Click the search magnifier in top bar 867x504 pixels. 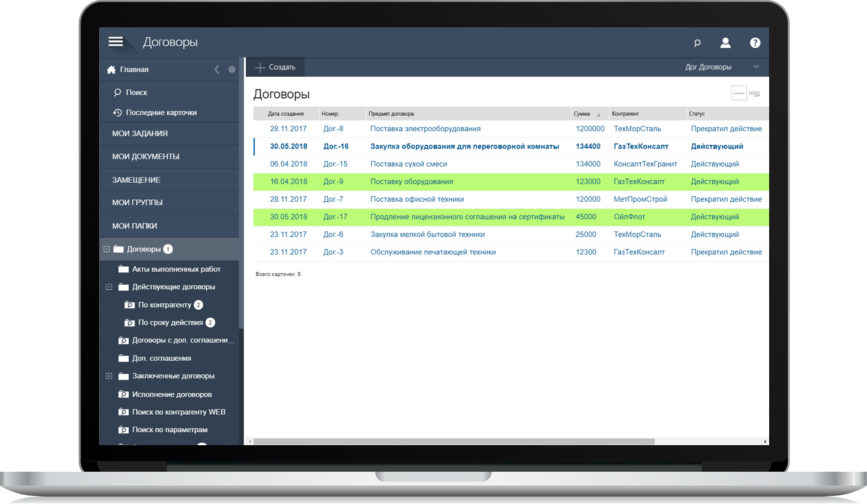[697, 43]
